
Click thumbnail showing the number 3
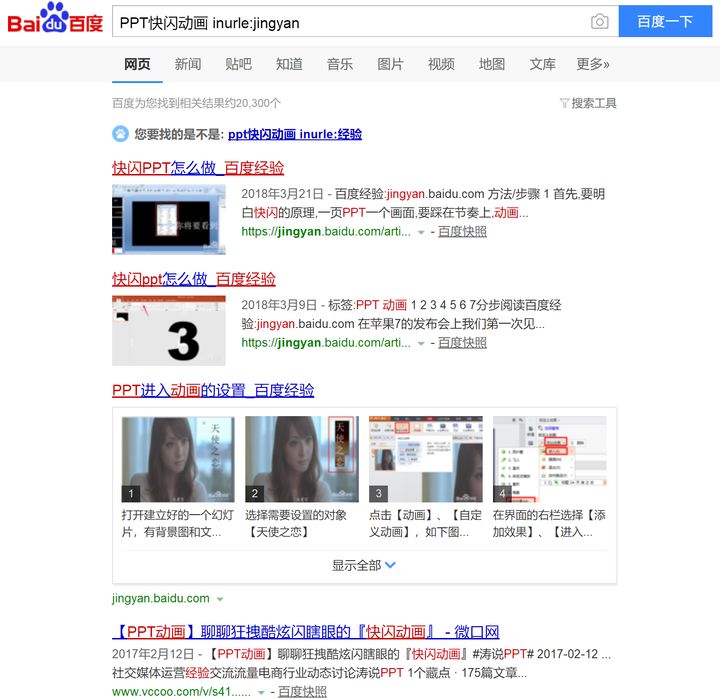coord(169,330)
